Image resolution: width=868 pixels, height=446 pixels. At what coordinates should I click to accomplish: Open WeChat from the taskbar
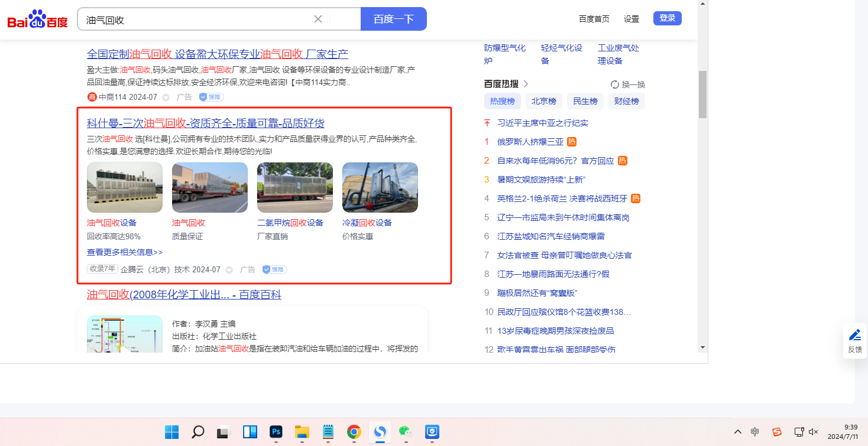pyautogui.click(x=405, y=432)
